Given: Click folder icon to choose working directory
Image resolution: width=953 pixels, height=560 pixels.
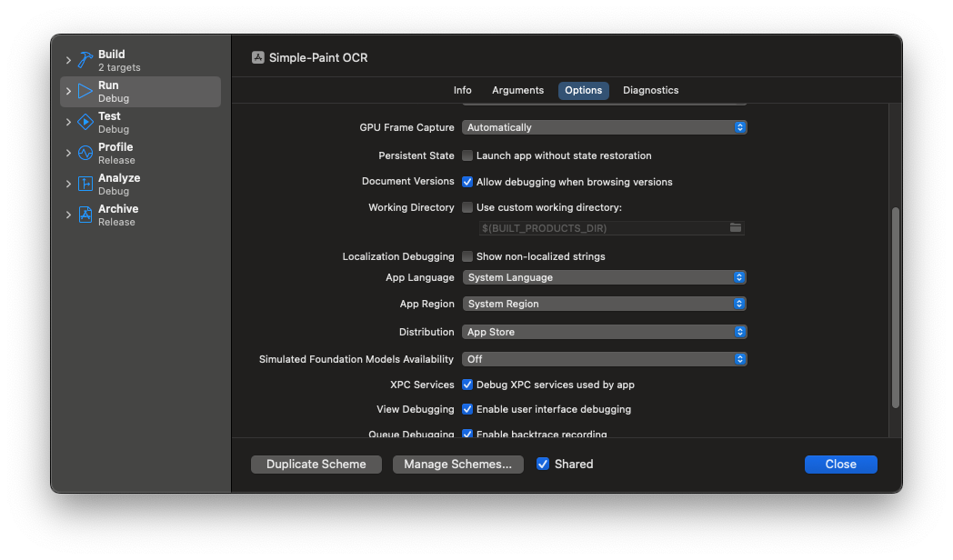Looking at the screenshot, I should (736, 227).
